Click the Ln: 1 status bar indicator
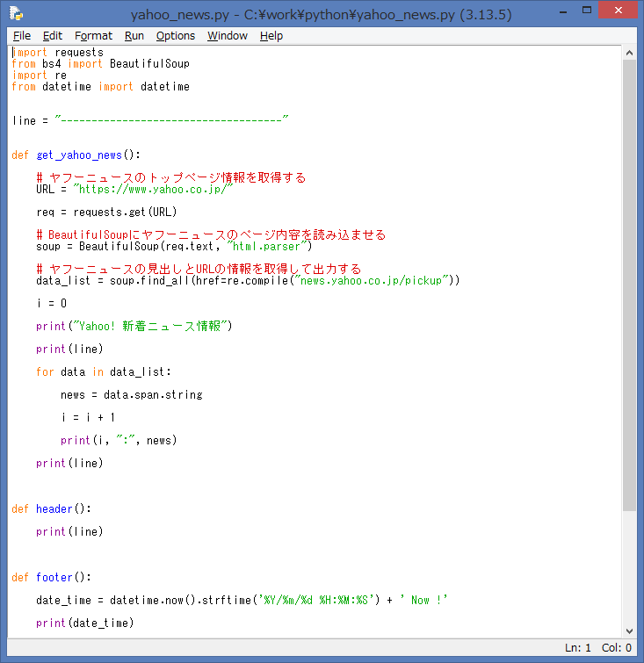Viewport: 644px width, 663px height. point(577,648)
